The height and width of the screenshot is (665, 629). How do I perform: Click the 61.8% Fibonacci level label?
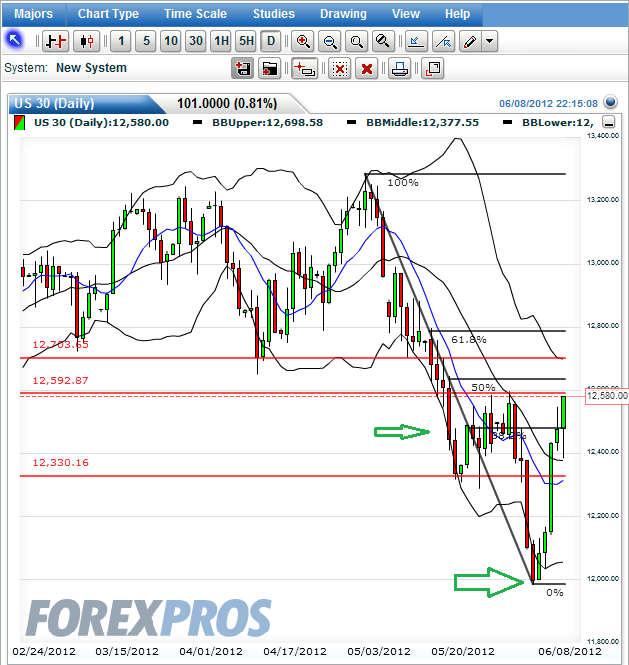[x=469, y=340]
